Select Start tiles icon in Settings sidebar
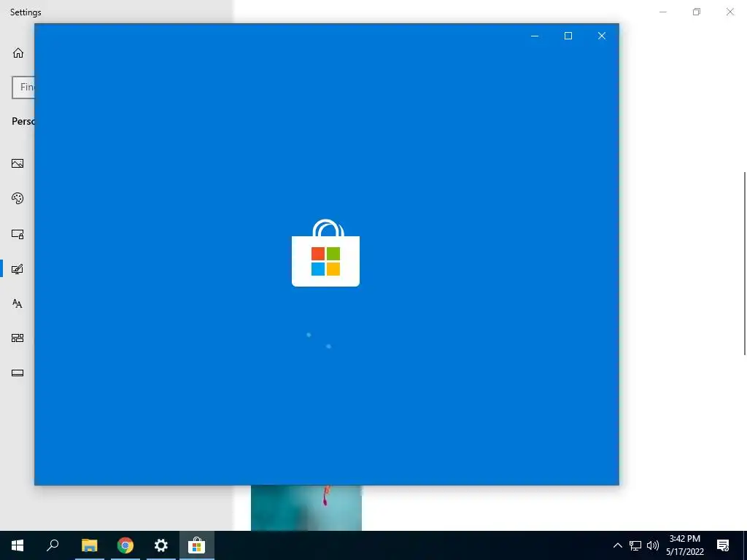The height and width of the screenshot is (560, 747). point(18,338)
